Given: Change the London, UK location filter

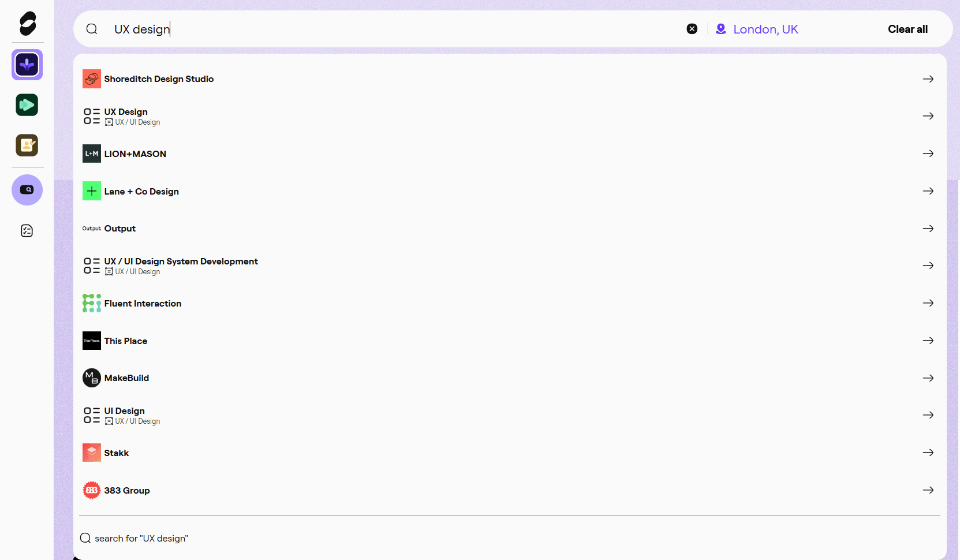Looking at the screenshot, I should (765, 29).
